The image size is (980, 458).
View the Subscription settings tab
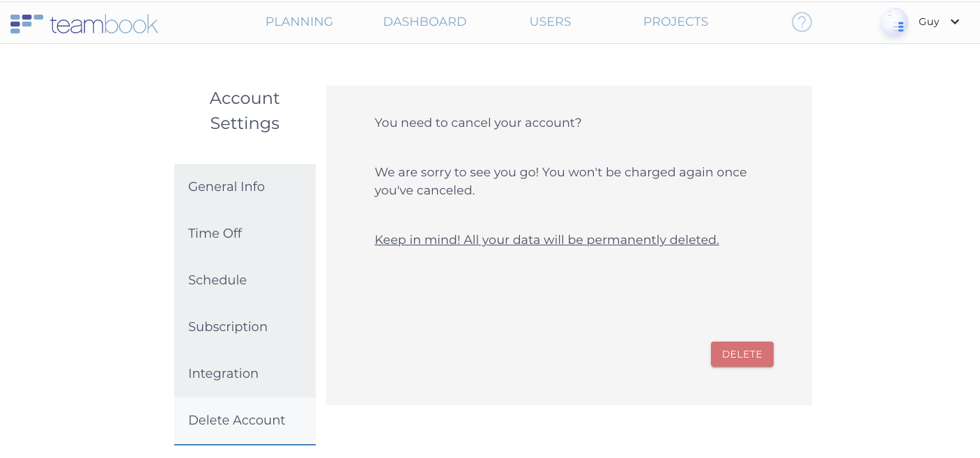point(228,327)
